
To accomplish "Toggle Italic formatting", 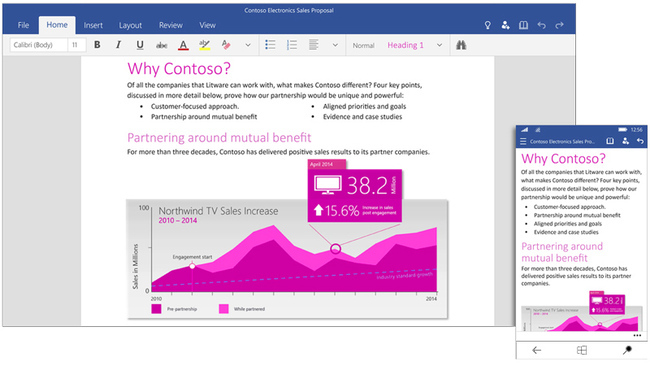I will (118, 45).
